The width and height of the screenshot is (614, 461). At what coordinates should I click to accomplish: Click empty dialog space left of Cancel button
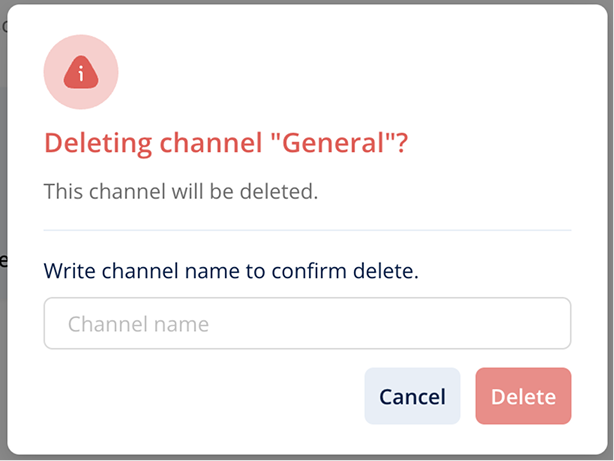coord(204,396)
